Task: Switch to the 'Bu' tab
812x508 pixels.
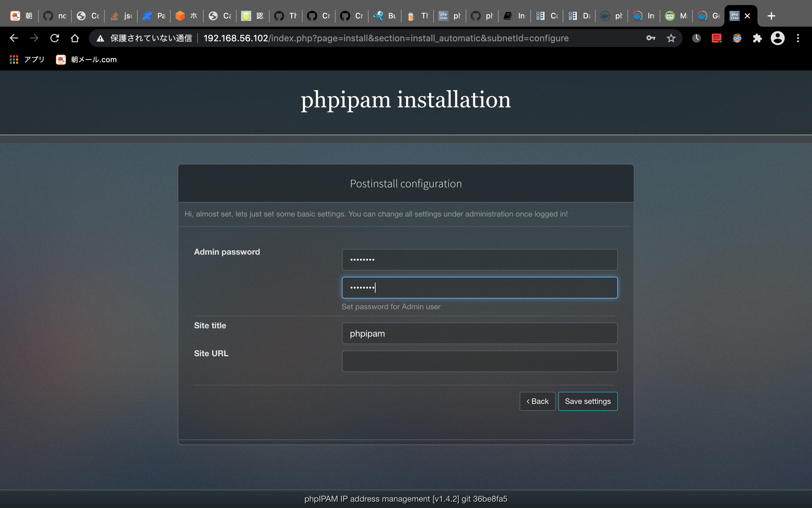Action: click(x=385, y=16)
